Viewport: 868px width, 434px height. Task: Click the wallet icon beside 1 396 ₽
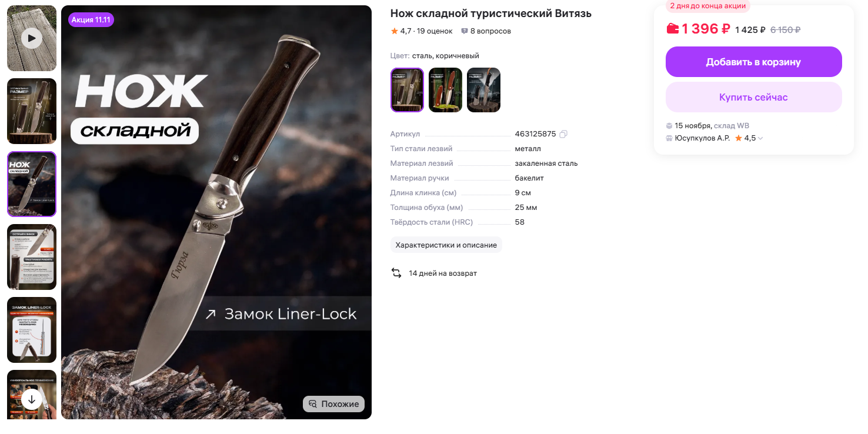672,28
